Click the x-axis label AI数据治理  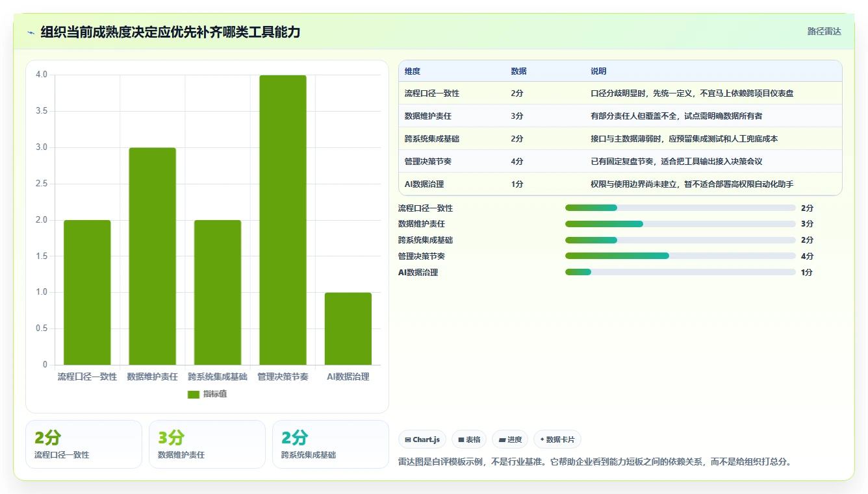click(x=348, y=377)
